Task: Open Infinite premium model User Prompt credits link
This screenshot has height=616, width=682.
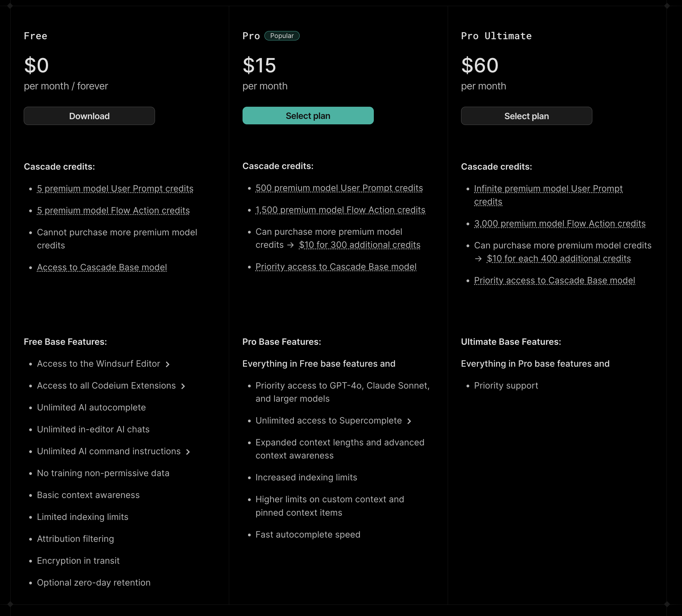Action: pos(548,189)
